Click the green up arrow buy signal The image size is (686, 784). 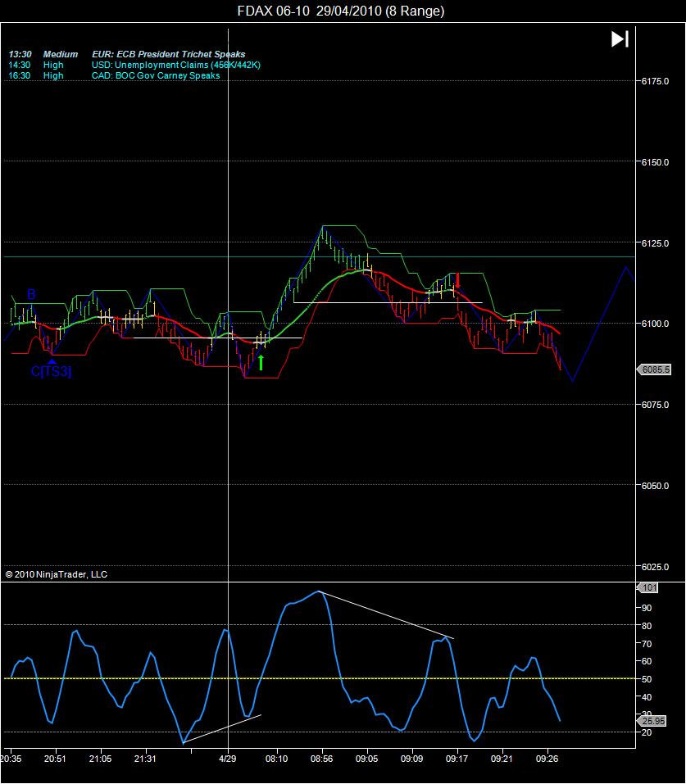coord(261,362)
